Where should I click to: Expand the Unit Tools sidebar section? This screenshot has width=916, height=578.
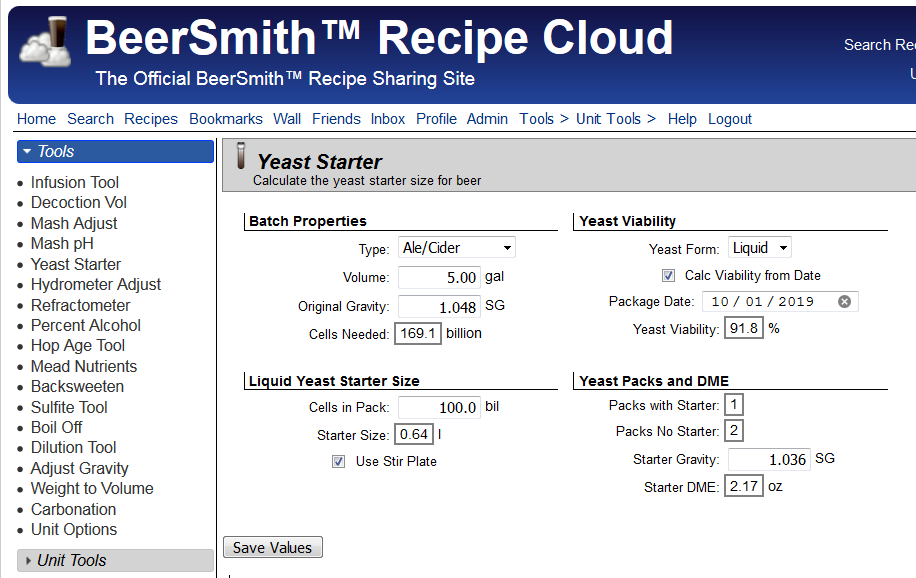click(116, 560)
